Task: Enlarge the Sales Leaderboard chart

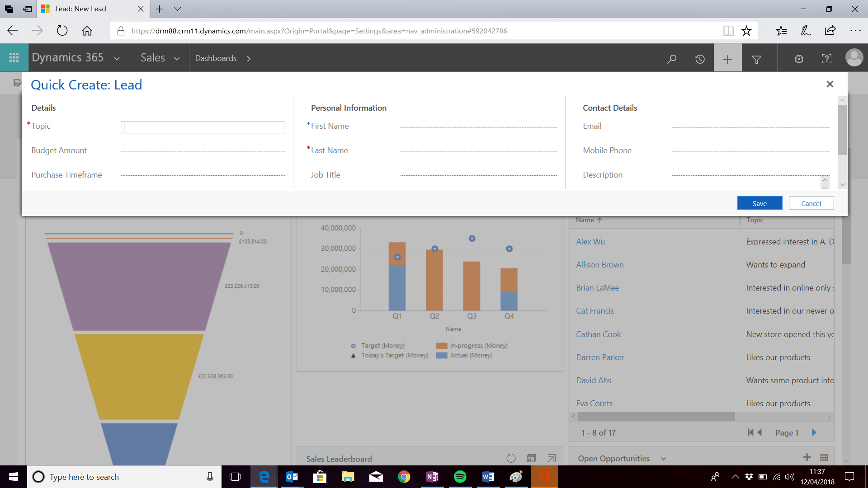Action: pyautogui.click(x=552, y=458)
